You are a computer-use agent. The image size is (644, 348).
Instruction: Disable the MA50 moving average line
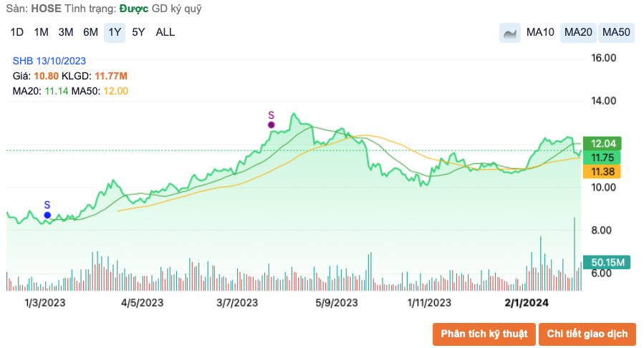[616, 32]
